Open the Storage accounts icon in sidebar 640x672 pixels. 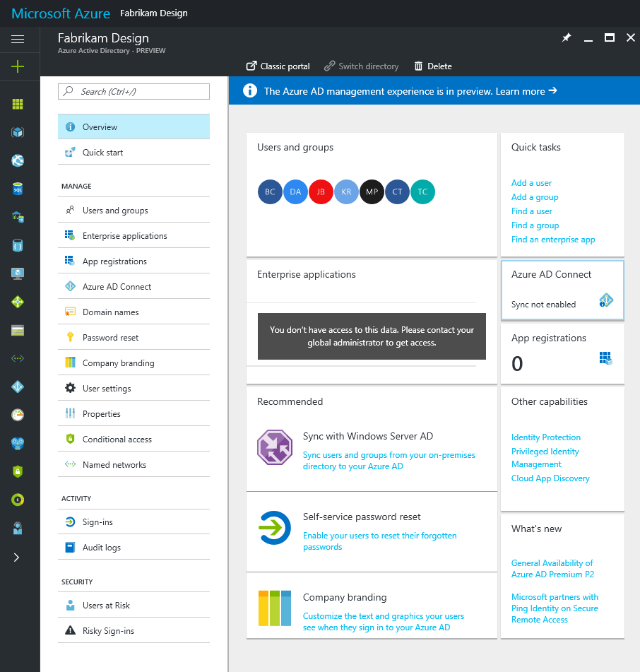[18, 331]
